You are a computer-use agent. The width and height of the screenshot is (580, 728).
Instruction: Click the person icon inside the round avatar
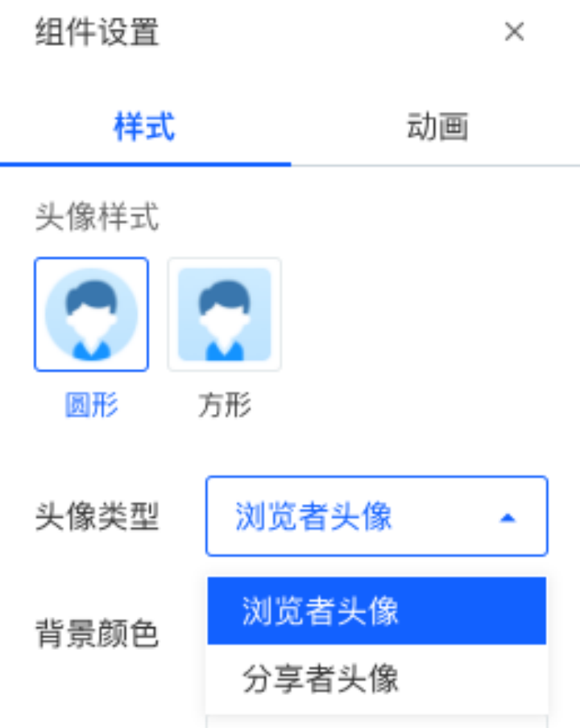92,320
